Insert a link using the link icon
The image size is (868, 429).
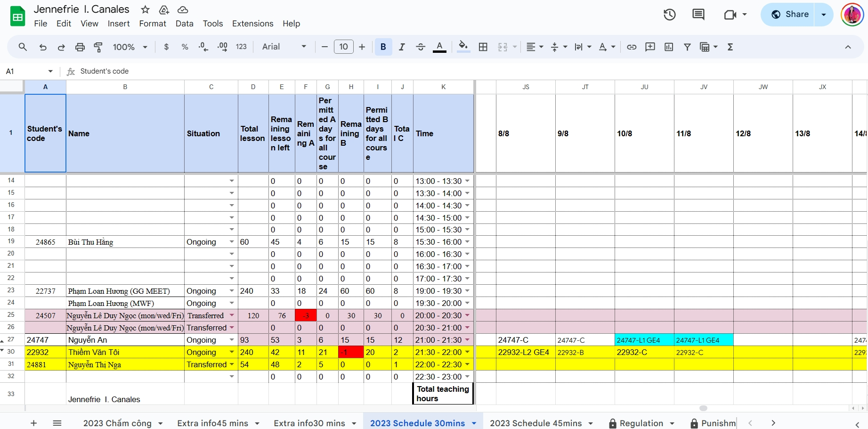[632, 47]
